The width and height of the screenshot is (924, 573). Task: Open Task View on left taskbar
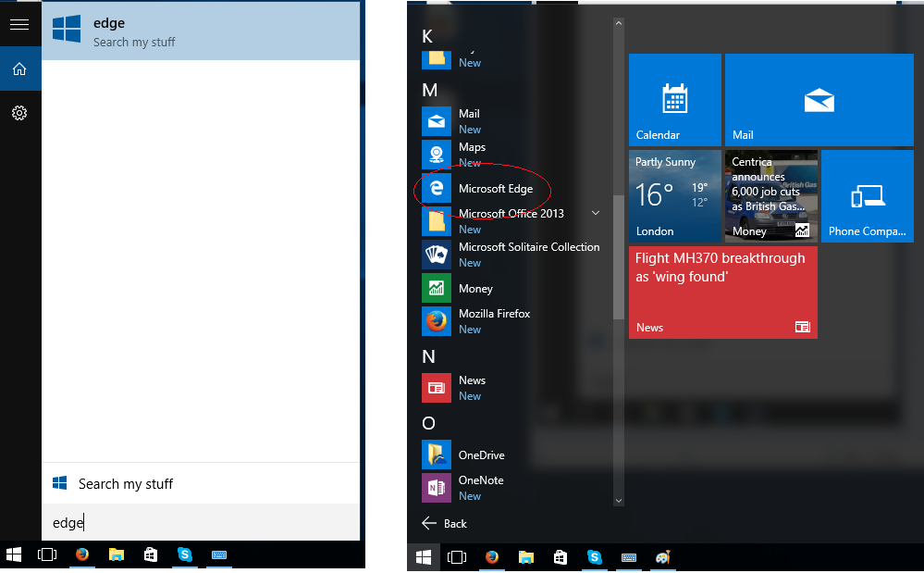47,554
